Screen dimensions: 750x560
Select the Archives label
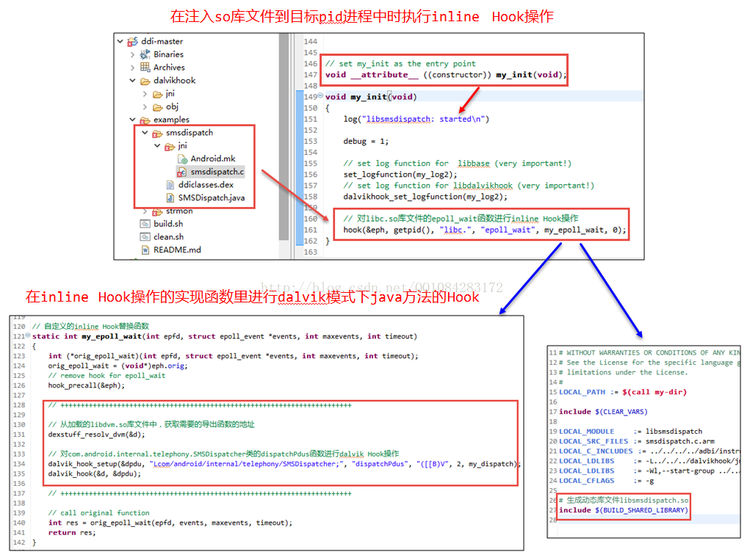click(x=169, y=68)
